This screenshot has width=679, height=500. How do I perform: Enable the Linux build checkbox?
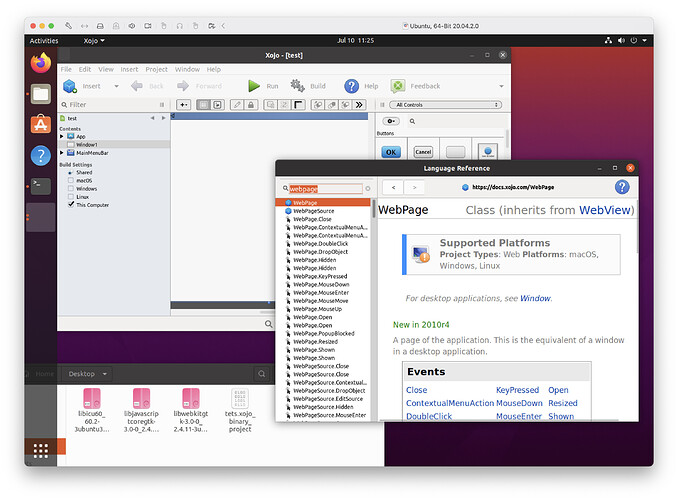71,197
